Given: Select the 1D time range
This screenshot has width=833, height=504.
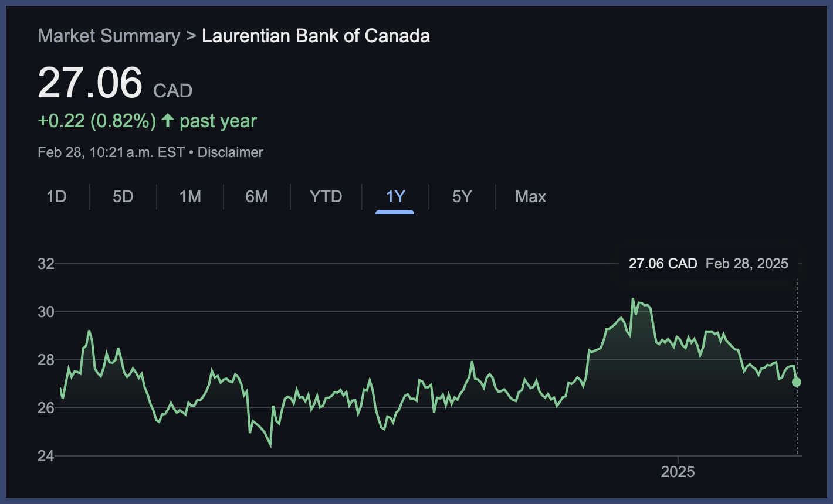Looking at the screenshot, I should (x=56, y=197).
